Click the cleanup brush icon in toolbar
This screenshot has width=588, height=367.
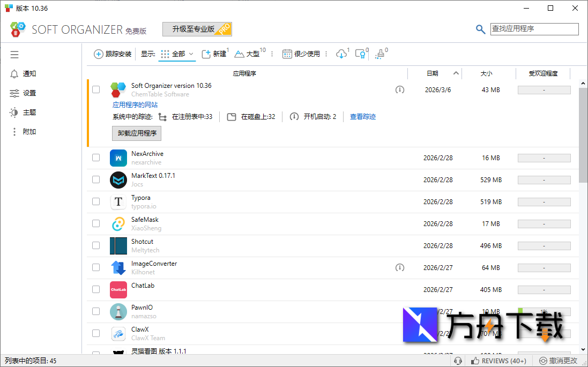point(380,54)
